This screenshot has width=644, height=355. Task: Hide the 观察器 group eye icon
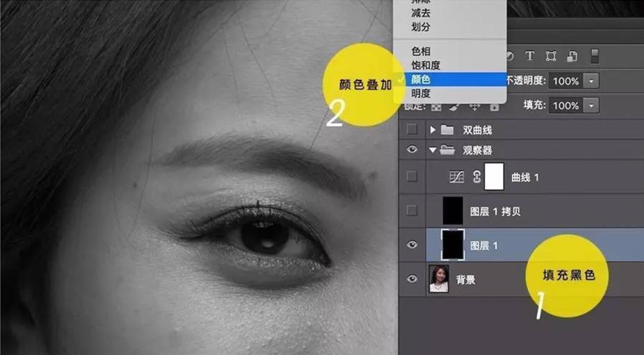click(412, 150)
